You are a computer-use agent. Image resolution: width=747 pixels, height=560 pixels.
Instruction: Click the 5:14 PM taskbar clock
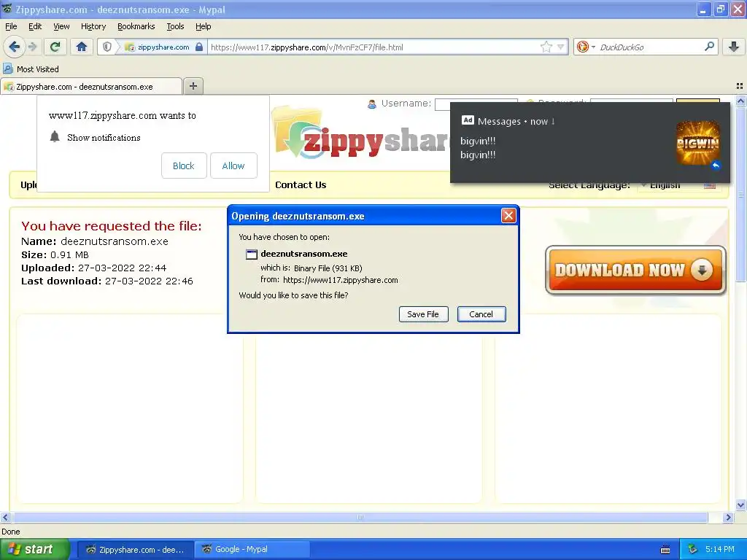[720, 550]
